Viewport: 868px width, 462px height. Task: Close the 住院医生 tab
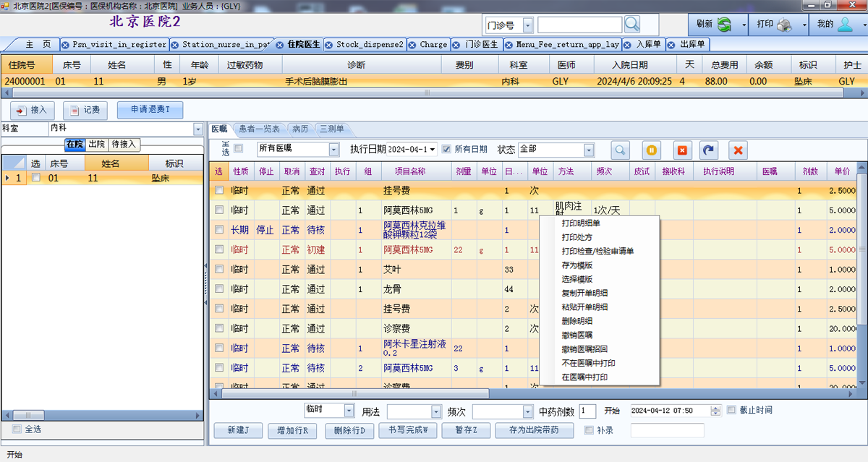click(281, 44)
